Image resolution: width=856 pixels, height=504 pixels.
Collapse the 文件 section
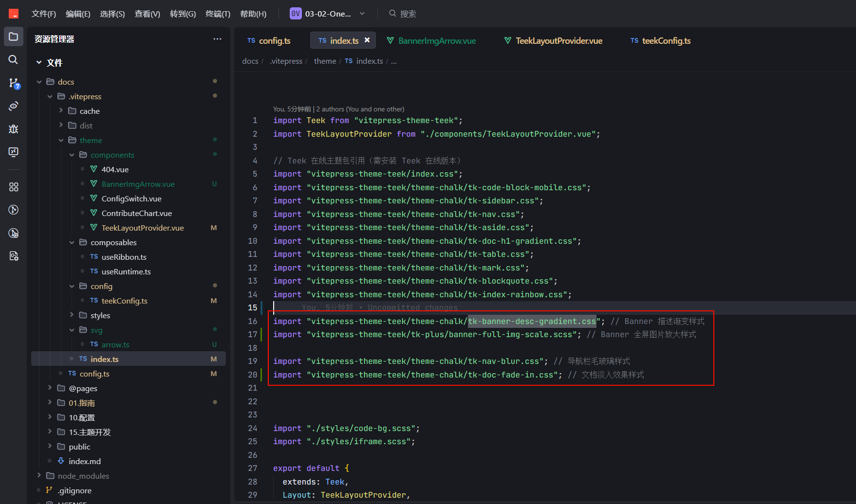[39, 62]
